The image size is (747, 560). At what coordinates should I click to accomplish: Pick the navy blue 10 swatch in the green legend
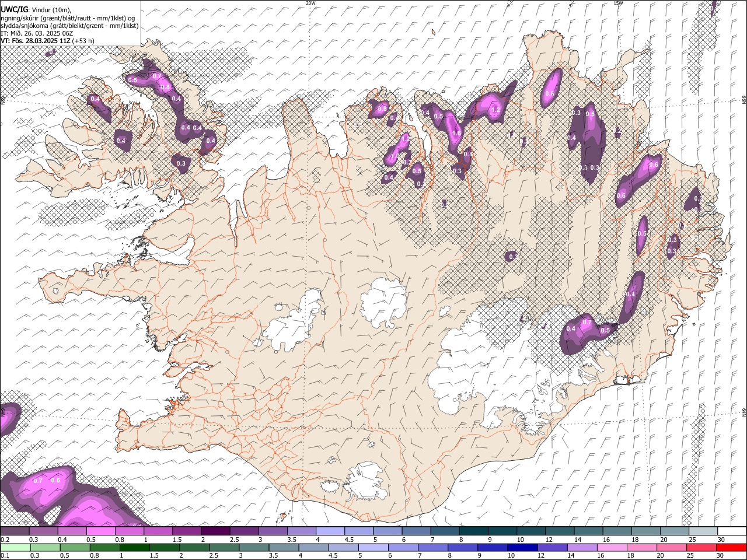522,547
